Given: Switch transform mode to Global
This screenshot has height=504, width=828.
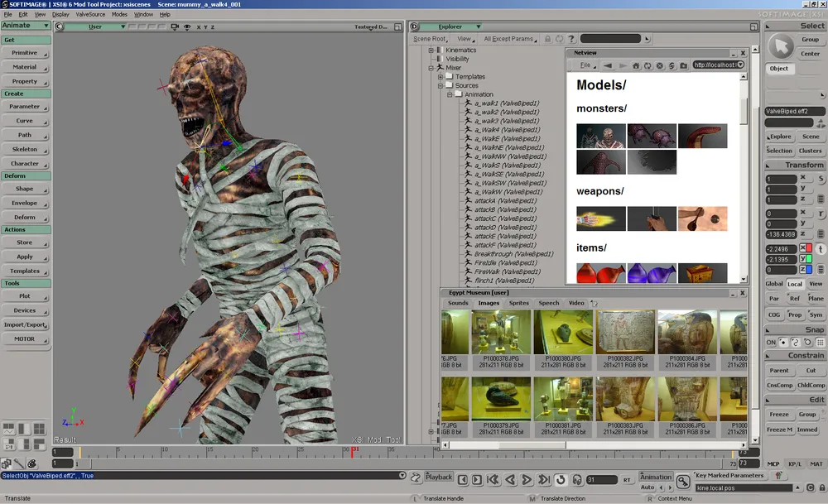Looking at the screenshot, I should click(773, 284).
